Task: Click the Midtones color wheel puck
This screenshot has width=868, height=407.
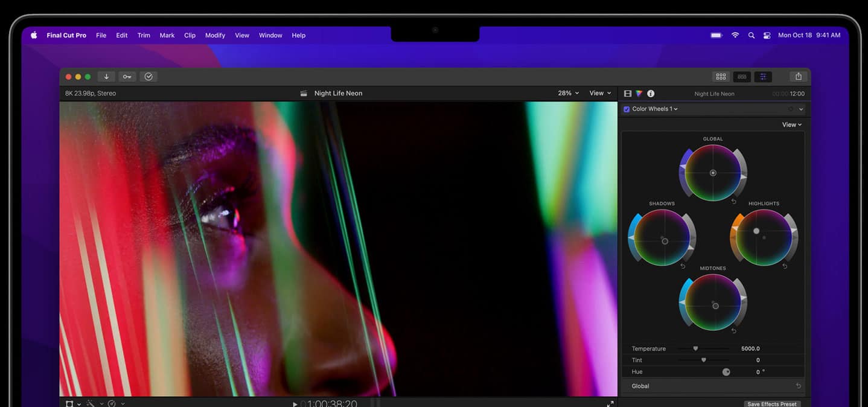Action: 715,306
